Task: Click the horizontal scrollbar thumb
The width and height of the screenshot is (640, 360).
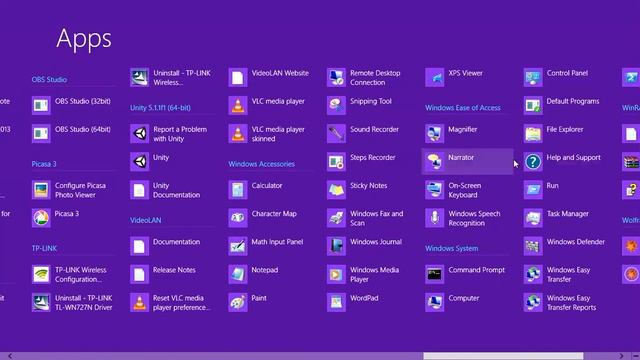Action: pos(503,356)
